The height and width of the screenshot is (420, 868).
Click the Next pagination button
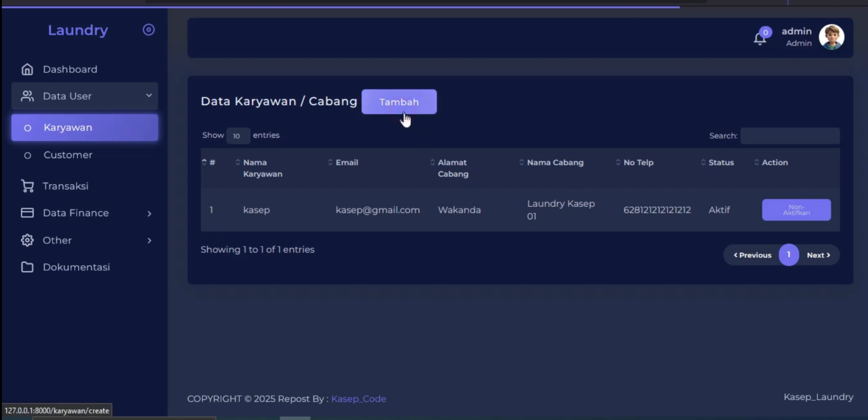click(818, 255)
